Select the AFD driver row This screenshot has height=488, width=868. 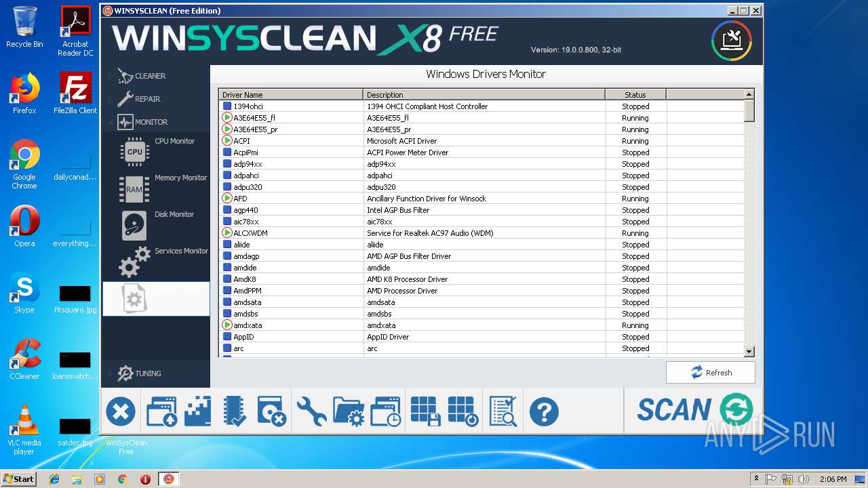coord(481,199)
